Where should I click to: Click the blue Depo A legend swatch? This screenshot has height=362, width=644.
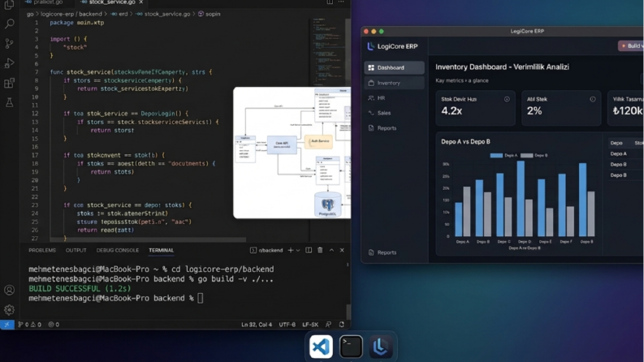click(x=496, y=155)
